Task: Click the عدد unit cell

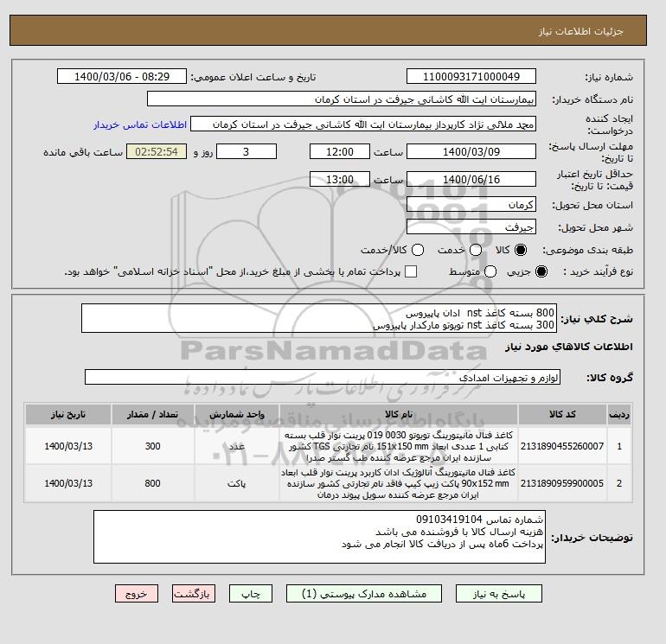Action: coord(237,446)
